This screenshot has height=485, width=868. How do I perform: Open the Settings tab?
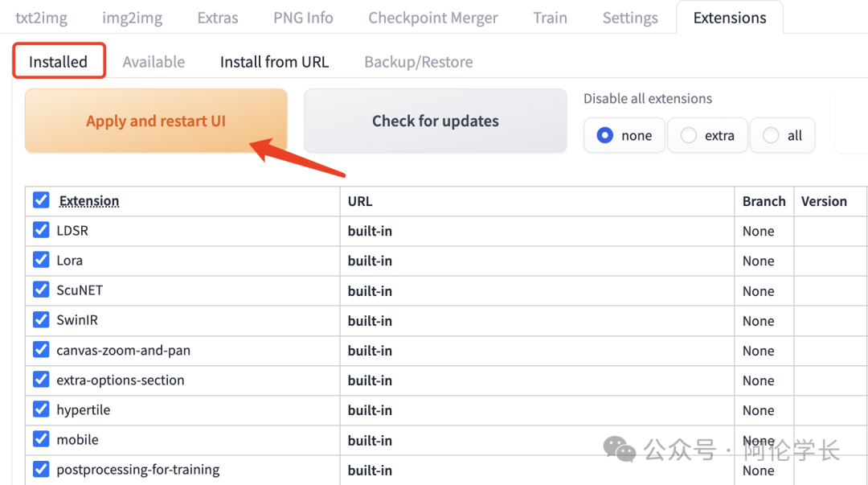630,18
